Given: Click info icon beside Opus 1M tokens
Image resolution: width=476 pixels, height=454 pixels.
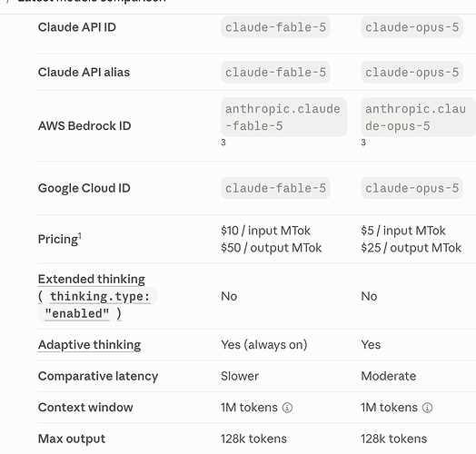Looking at the screenshot, I should [427, 408].
